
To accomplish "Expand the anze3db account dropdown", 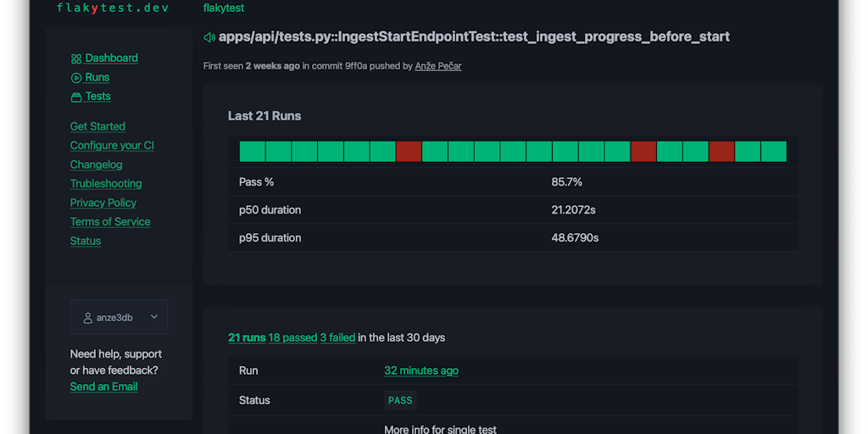I will 153,317.
